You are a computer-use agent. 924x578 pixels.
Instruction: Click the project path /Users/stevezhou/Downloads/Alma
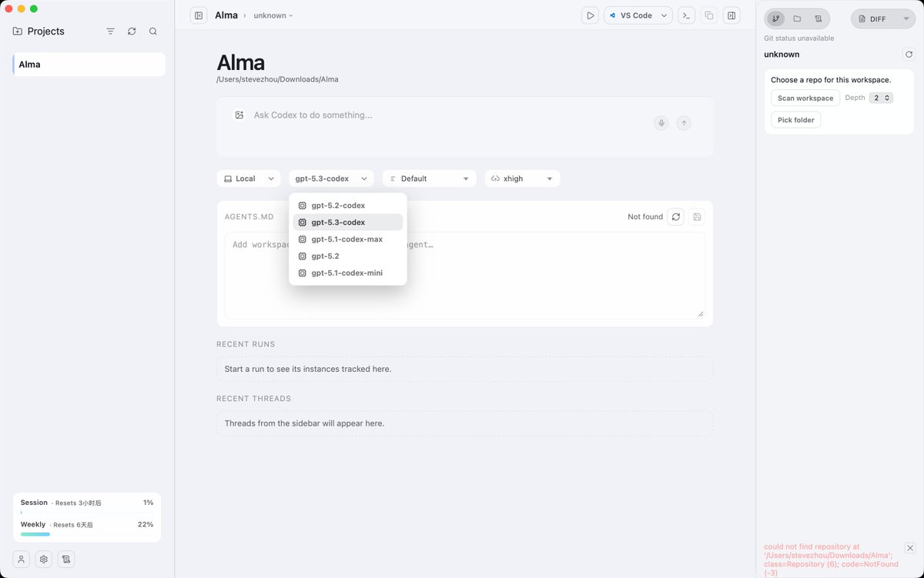(x=277, y=79)
